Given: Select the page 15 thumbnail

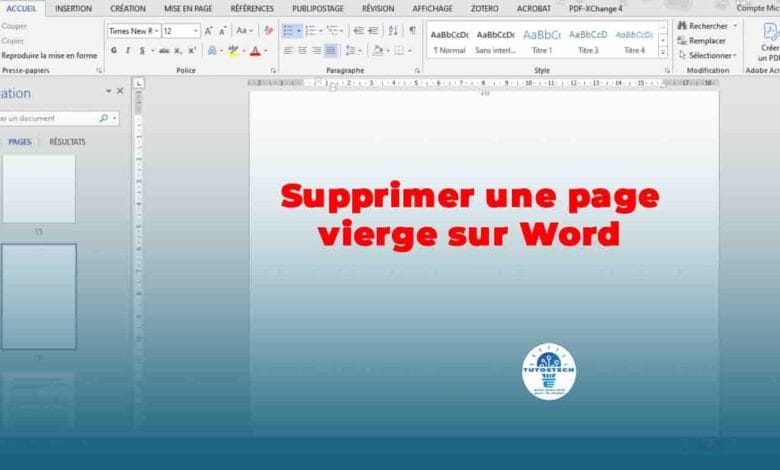Looking at the screenshot, I should [x=38, y=189].
